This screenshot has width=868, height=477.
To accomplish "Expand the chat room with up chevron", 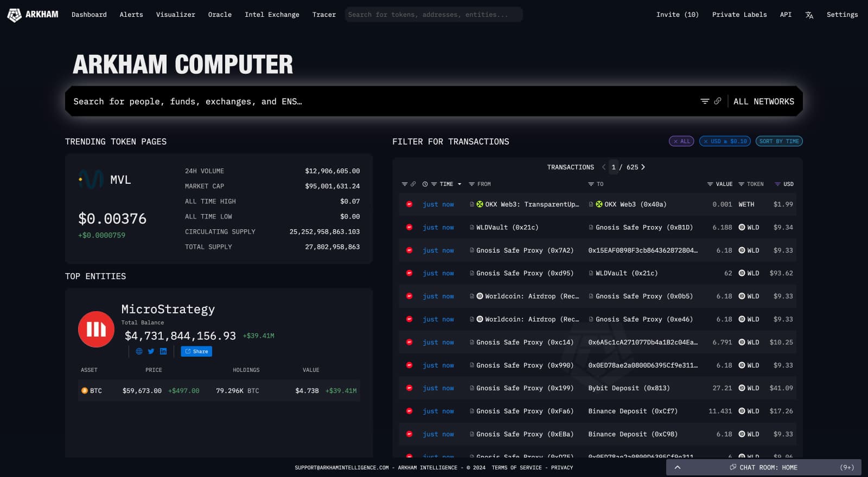I will pyautogui.click(x=678, y=467).
